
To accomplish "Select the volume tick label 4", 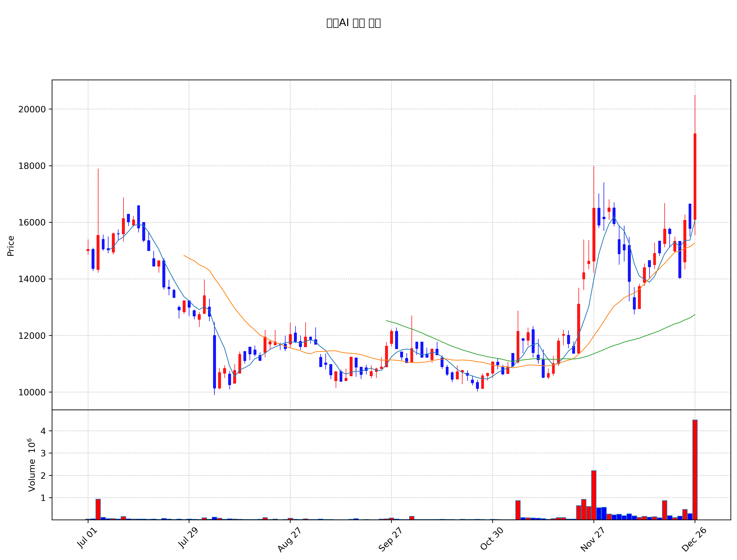I will click(x=43, y=431).
